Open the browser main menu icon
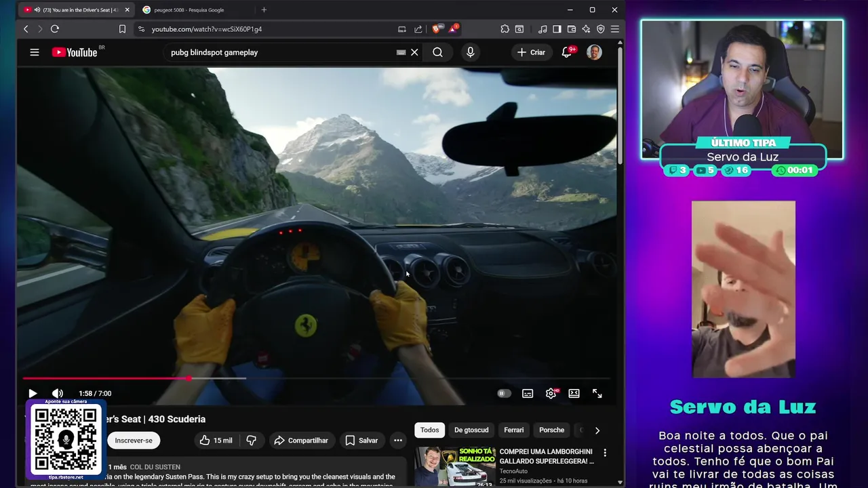The height and width of the screenshot is (488, 868). (614, 29)
